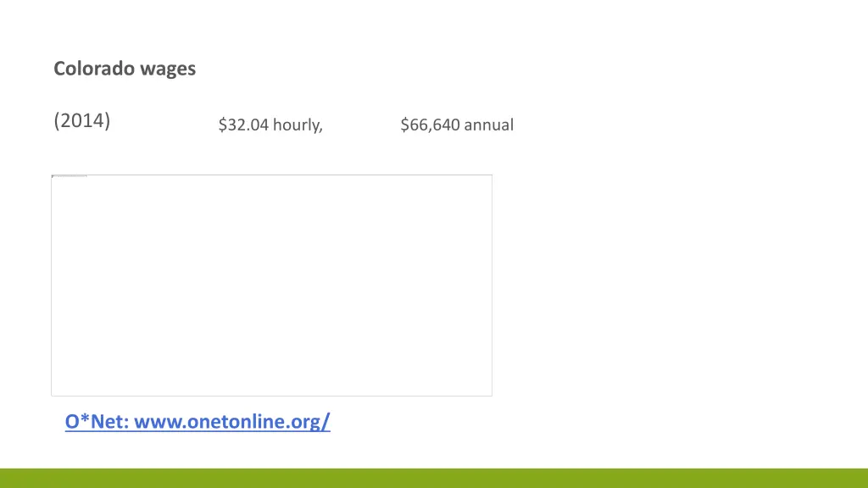Select the "(2014)" year text

(x=81, y=120)
